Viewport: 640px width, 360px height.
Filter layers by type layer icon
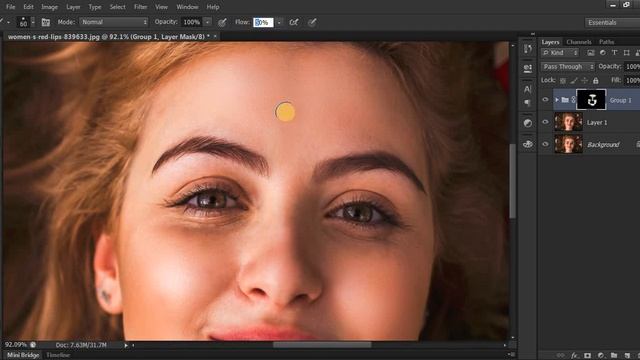click(614, 53)
